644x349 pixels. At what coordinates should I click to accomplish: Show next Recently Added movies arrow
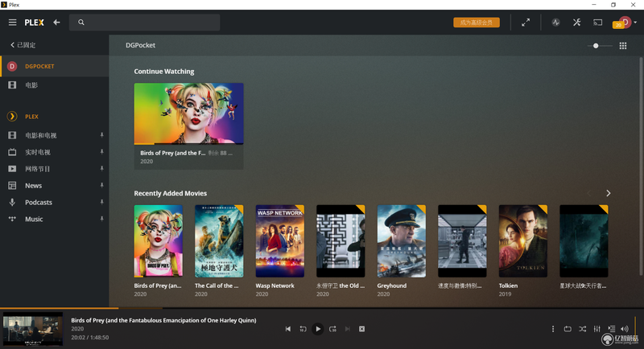point(609,193)
